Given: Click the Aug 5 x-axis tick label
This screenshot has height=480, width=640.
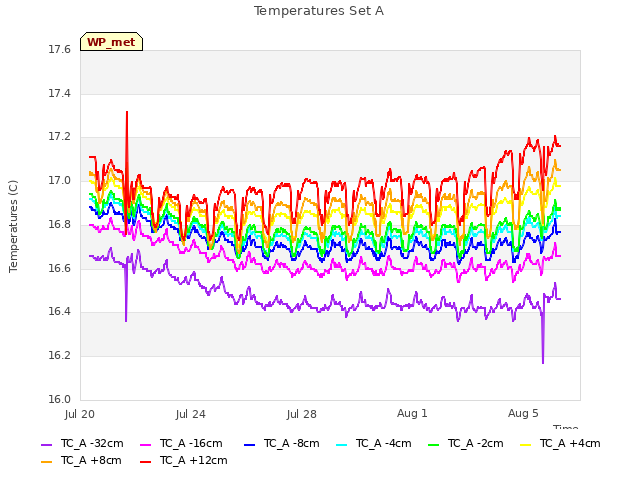Looking at the screenshot, I should tap(523, 413).
